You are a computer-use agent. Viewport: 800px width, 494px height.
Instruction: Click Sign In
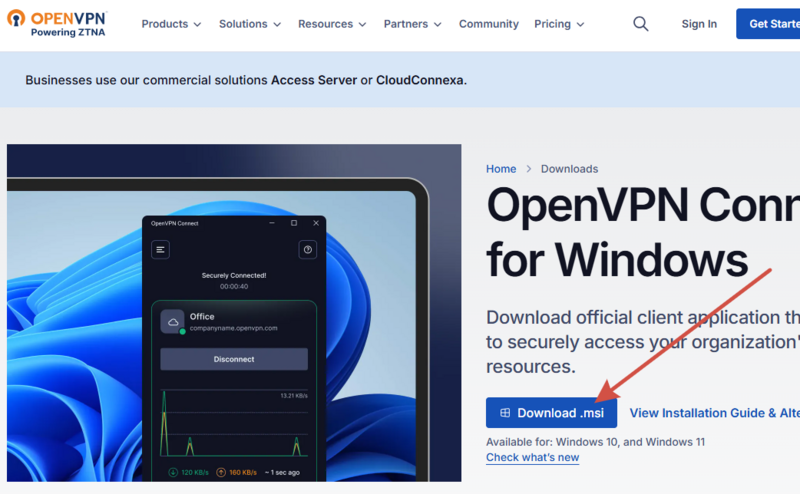(x=699, y=24)
